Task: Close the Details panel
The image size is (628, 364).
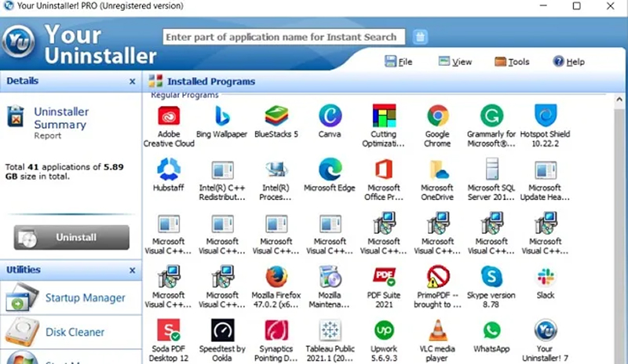Action: pyautogui.click(x=132, y=82)
